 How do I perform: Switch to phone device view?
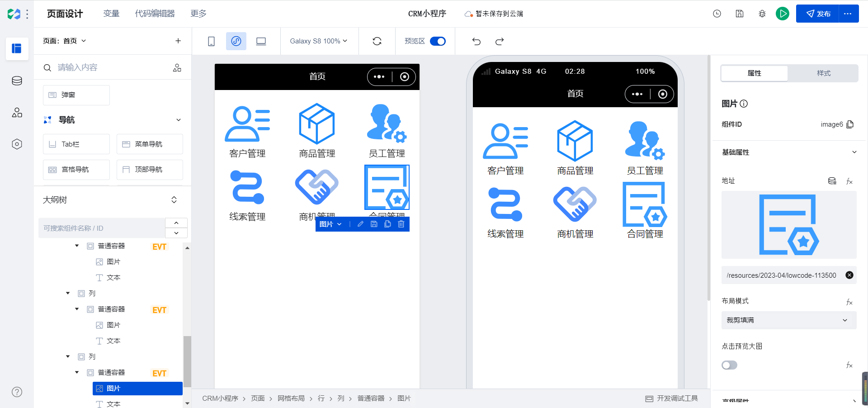(x=211, y=41)
